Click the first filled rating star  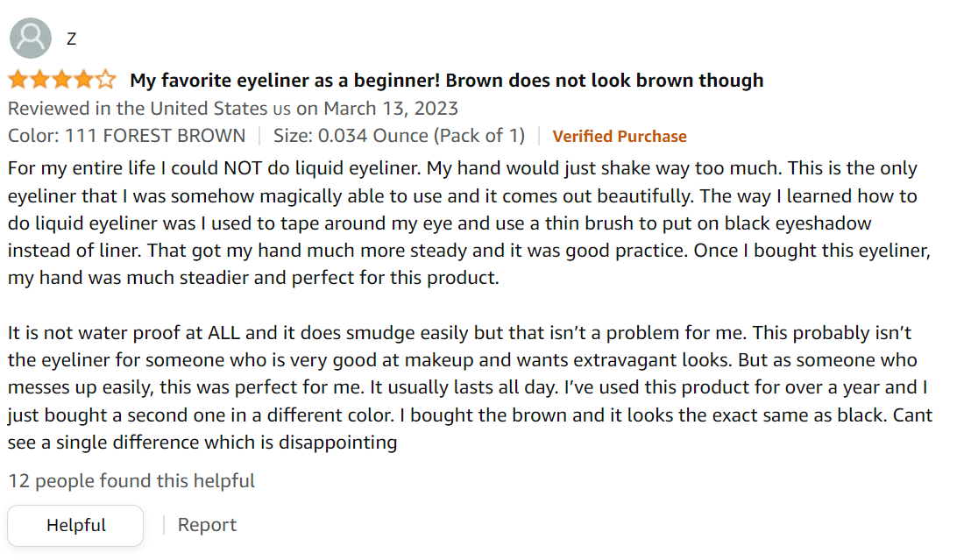pos(18,81)
